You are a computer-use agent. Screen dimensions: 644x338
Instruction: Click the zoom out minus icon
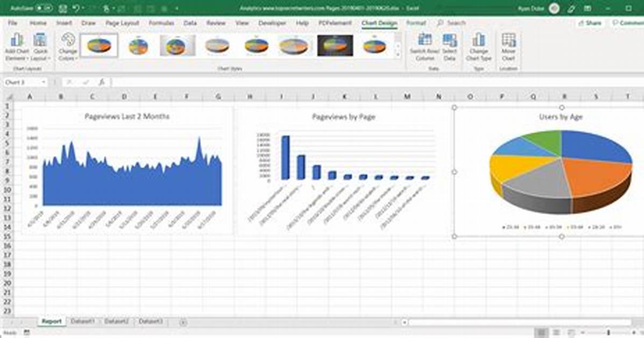coord(582,332)
